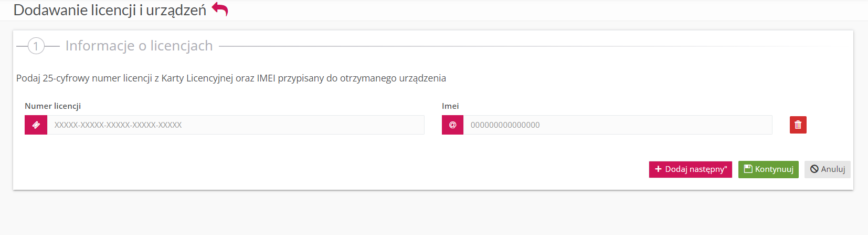Select the step 1 circle indicator

pyautogui.click(x=36, y=46)
